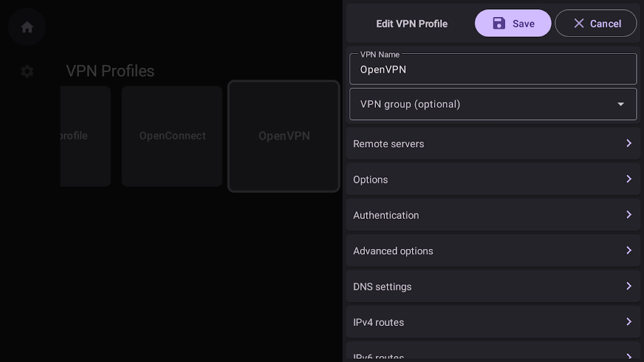Save the VPN profile
This screenshot has height=362, width=644.
pyautogui.click(x=513, y=23)
